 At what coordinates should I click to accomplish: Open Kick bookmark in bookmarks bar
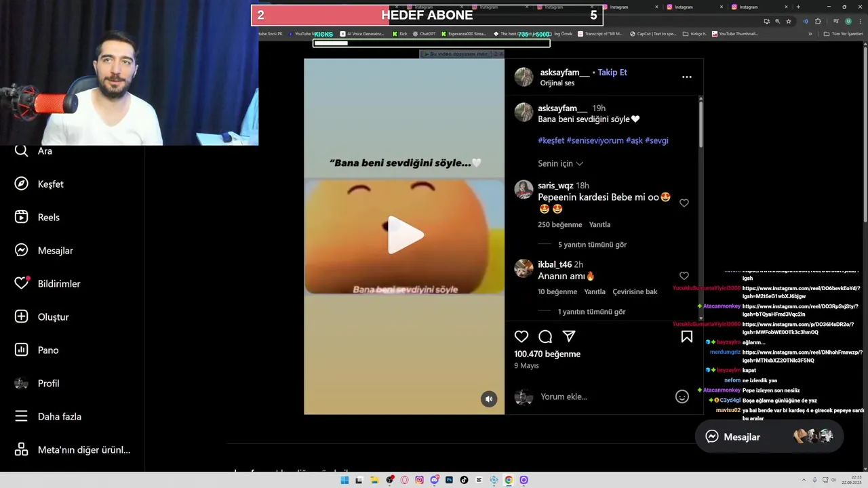[399, 34]
